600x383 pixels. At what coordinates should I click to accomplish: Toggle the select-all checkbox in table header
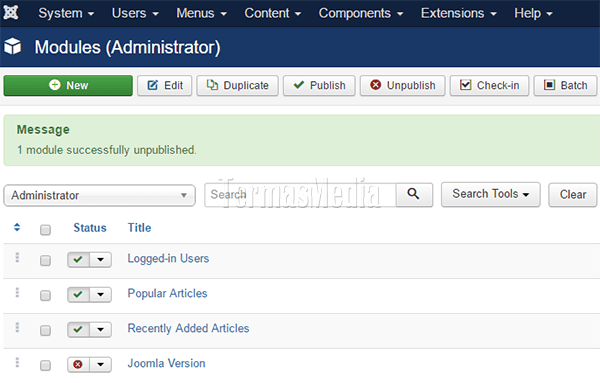[45, 230]
